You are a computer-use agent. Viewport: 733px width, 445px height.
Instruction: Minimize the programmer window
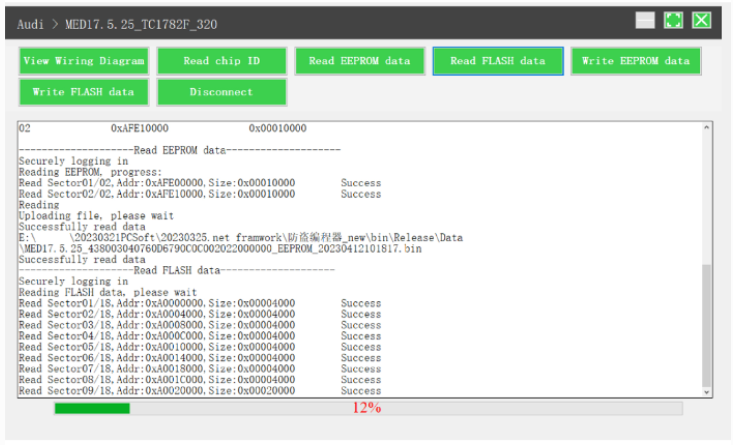pos(646,20)
